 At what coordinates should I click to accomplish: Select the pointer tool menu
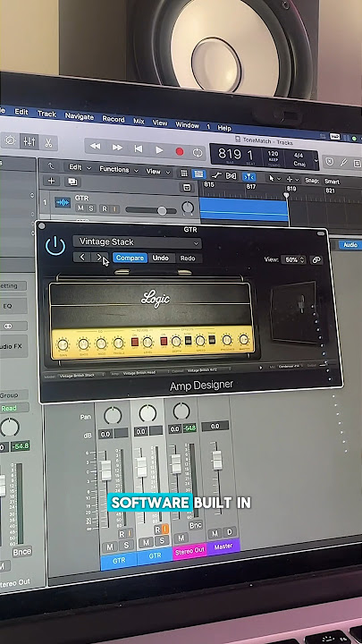(x=274, y=178)
